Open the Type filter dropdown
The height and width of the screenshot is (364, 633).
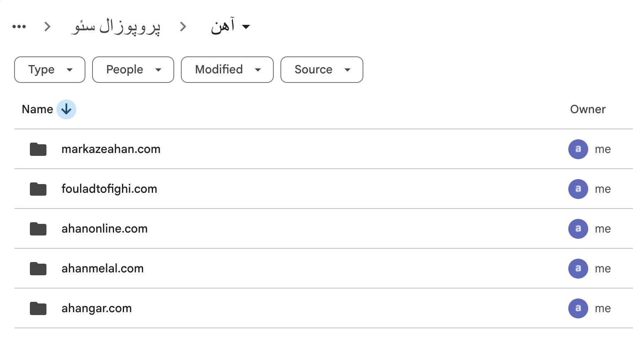coord(49,70)
